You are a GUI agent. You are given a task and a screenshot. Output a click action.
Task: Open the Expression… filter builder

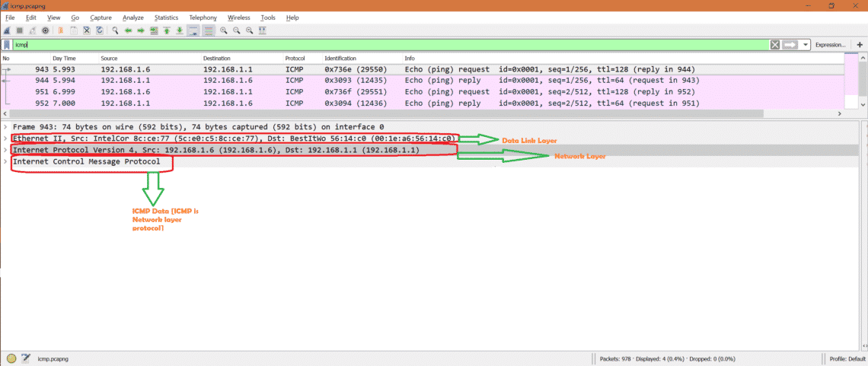(x=831, y=45)
